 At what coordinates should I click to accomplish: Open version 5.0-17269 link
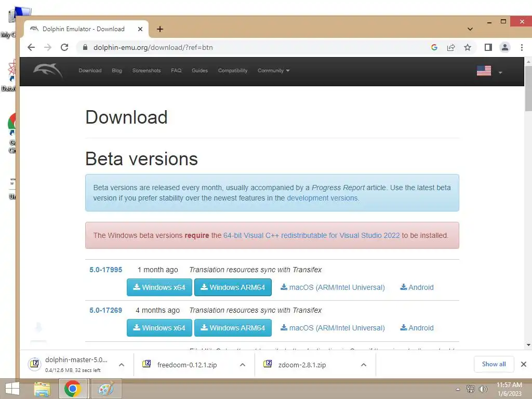pos(106,311)
